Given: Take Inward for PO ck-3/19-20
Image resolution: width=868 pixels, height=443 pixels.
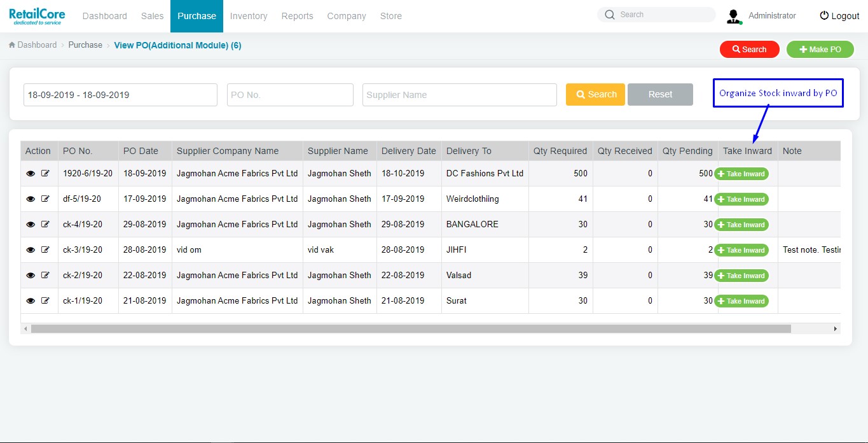Looking at the screenshot, I should (741, 250).
